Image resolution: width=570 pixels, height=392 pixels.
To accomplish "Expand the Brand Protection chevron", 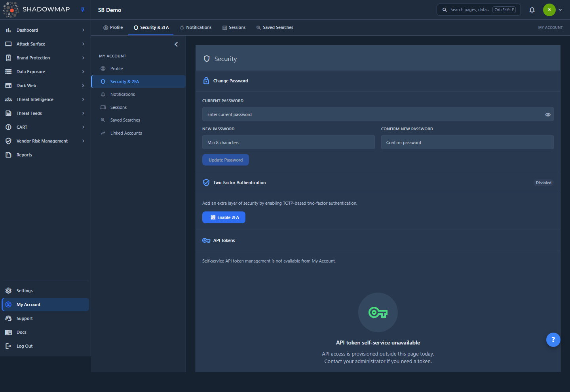I will (83, 58).
